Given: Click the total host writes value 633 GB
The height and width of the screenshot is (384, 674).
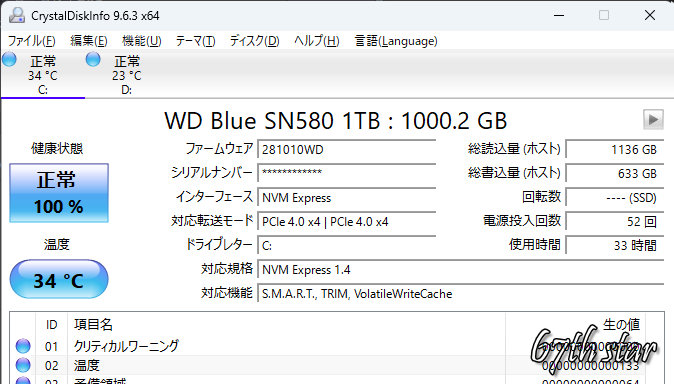Looking at the screenshot, I should pyautogui.click(x=615, y=173).
